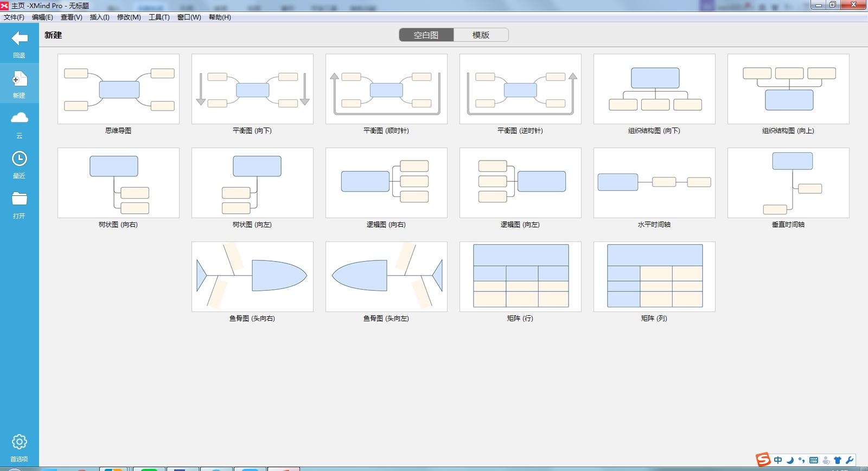This screenshot has height=471, width=868.
Task: Open the 帮助(H) menu
Action: tap(220, 17)
